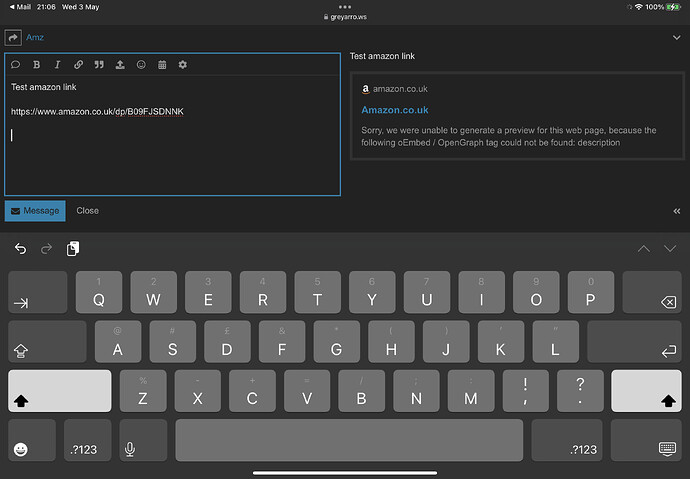Hide keyboard with keyboard dismiss key
The width and height of the screenshot is (690, 479).
(646, 440)
